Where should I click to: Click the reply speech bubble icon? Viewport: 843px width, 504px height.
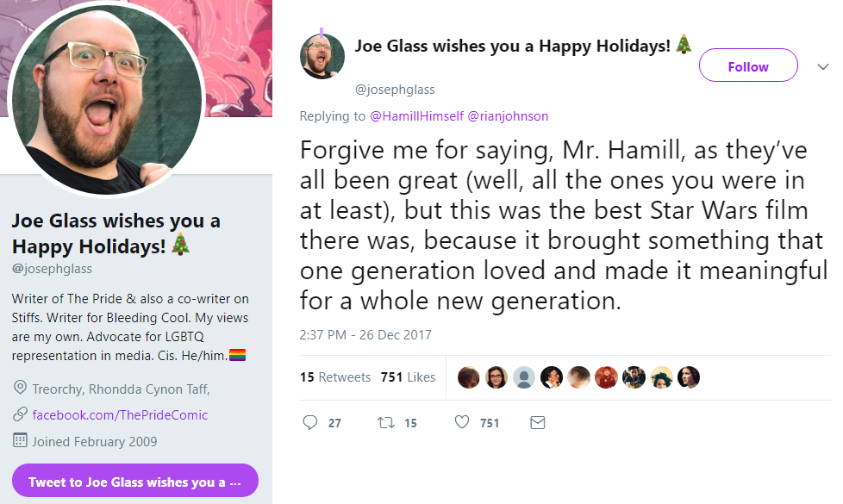click(x=310, y=422)
